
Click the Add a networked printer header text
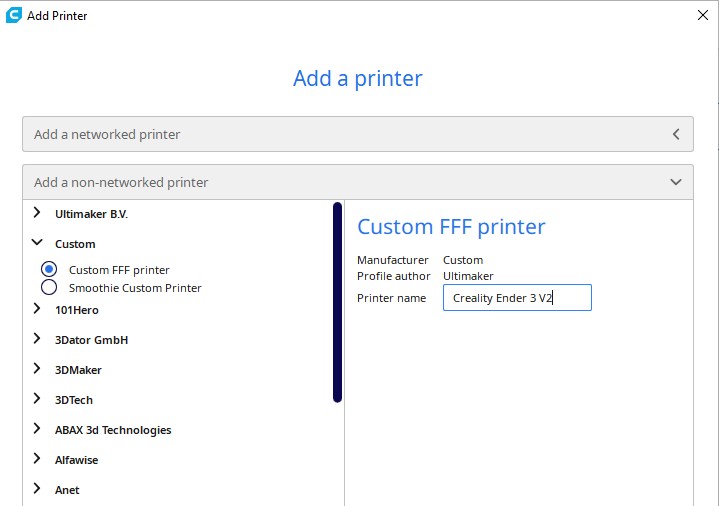pos(107,134)
